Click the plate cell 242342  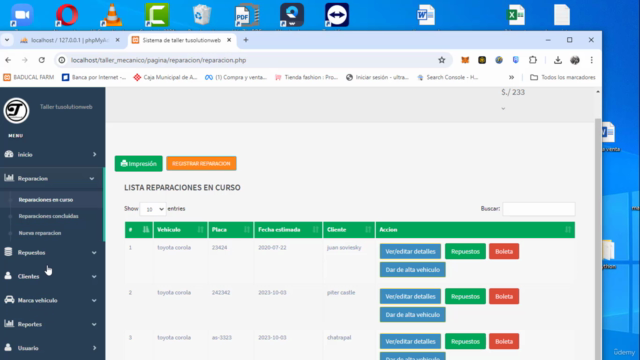221,293
